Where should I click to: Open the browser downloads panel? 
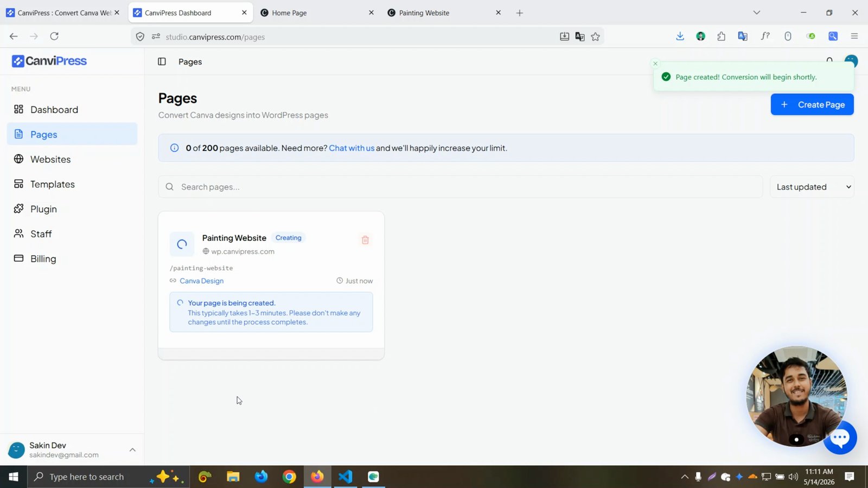coord(680,36)
